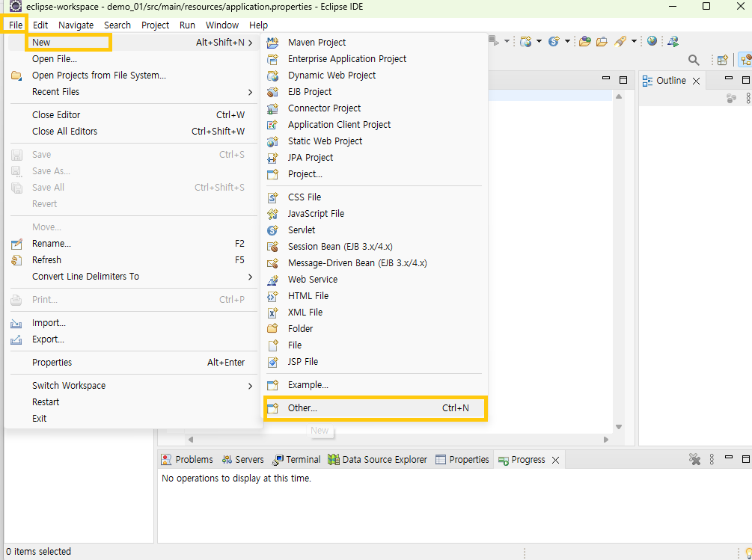The image size is (752, 560).
Task: Switch to Data Source Explorer tab
Action: pyautogui.click(x=377, y=460)
